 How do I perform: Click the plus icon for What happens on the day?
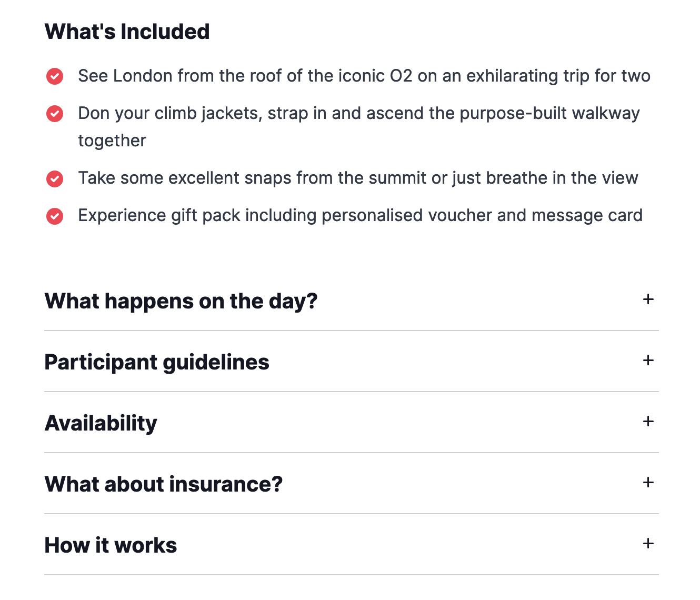648,299
